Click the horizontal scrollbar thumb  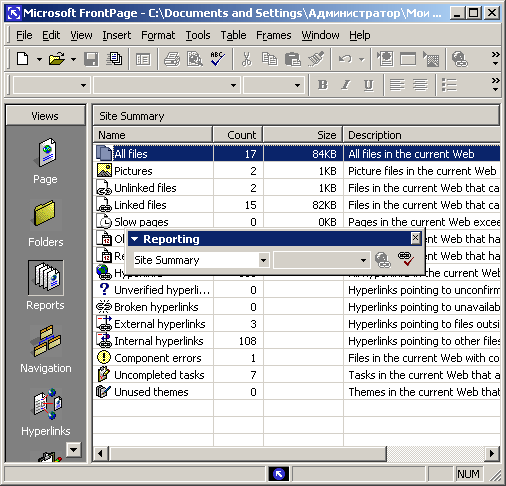click(x=248, y=454)
